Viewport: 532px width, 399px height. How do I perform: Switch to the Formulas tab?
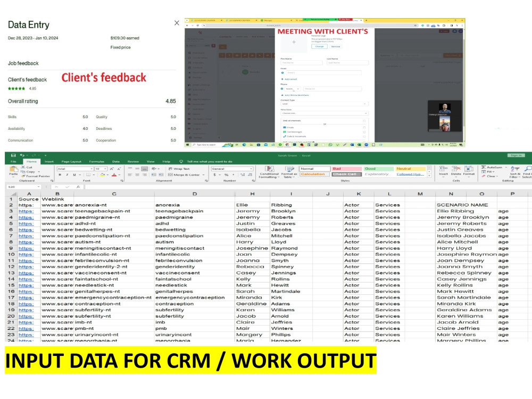tap(97, 162)
